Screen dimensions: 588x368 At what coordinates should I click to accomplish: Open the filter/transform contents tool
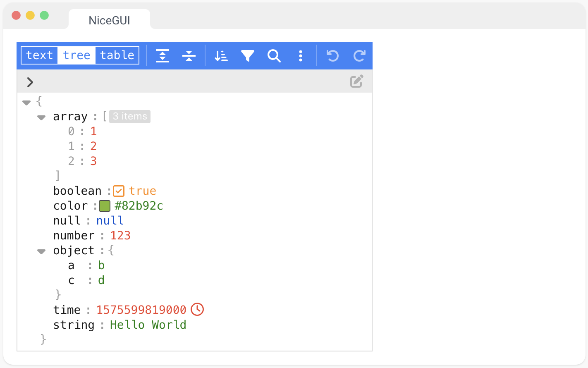point(247,55)
